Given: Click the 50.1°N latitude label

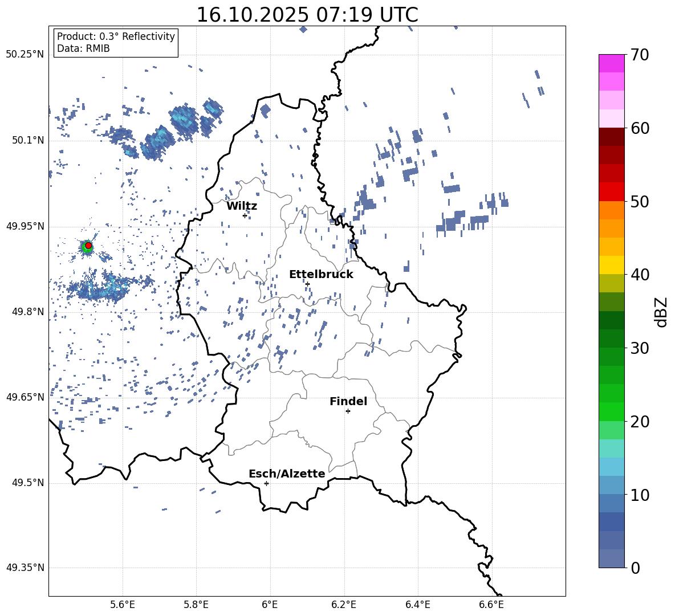Looking at the screenshot, I should tap(28, 141).
